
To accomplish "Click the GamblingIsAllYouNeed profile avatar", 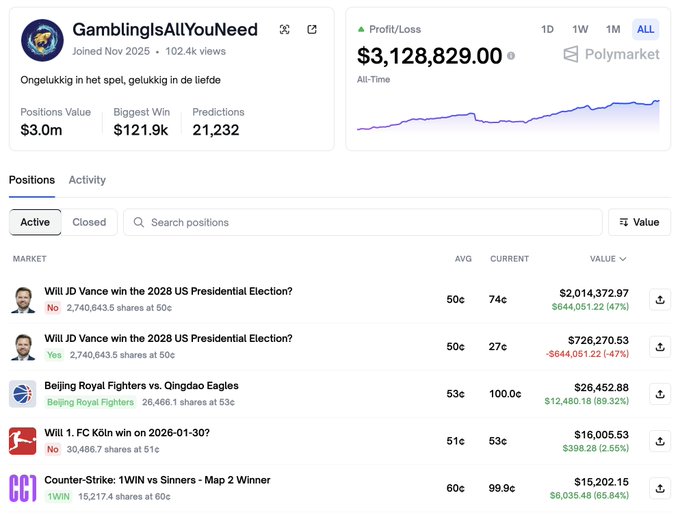I will (42, 40).
